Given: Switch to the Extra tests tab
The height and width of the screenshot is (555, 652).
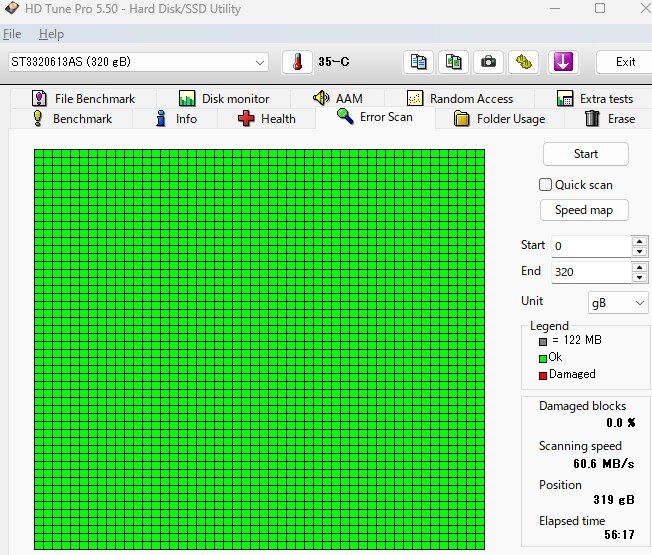Looking at the screenshot, I should coord(595,99).
